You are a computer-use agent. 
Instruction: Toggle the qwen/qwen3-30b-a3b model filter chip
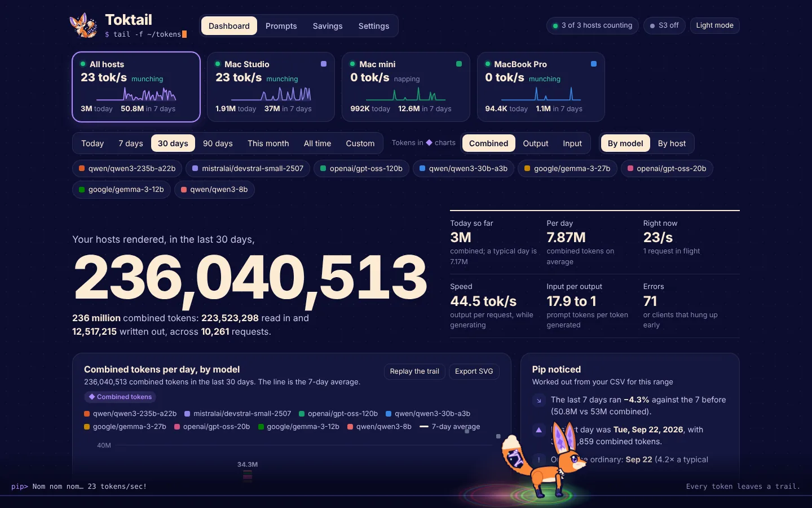tap(464, 168)
